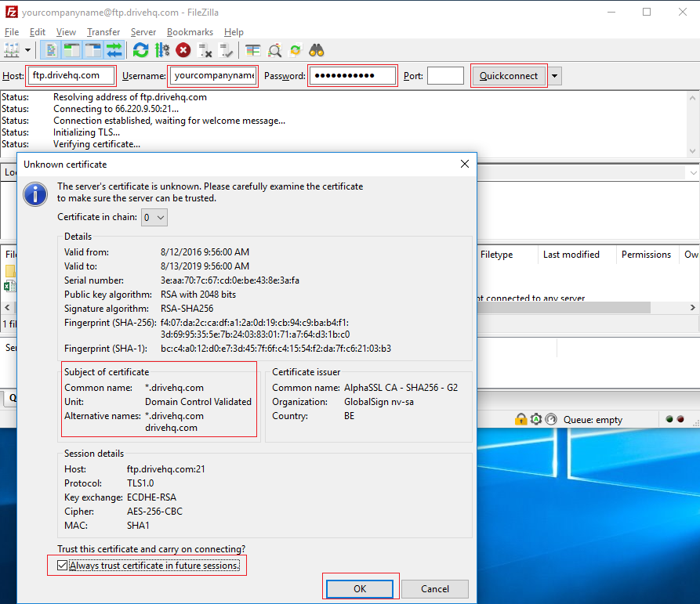Open the Transfer menu
The width and height of the screenshot is (700, 604).
[x=103, y=32]
